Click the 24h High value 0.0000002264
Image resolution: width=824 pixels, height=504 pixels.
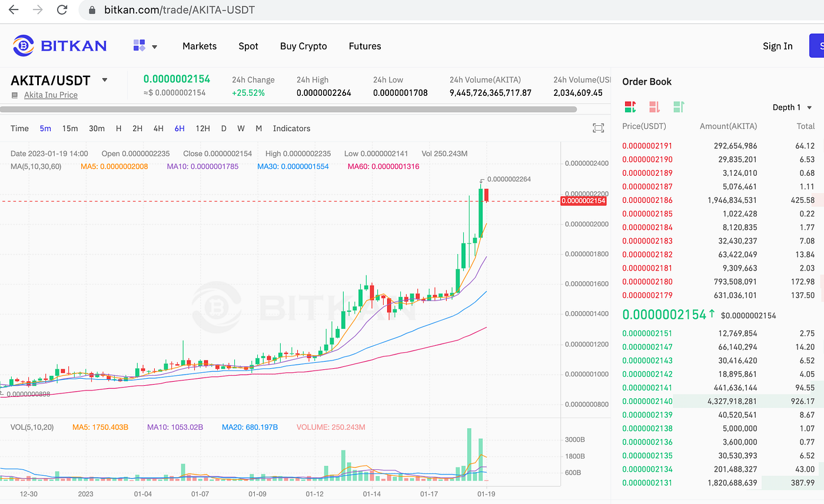(x=324, y=93)
